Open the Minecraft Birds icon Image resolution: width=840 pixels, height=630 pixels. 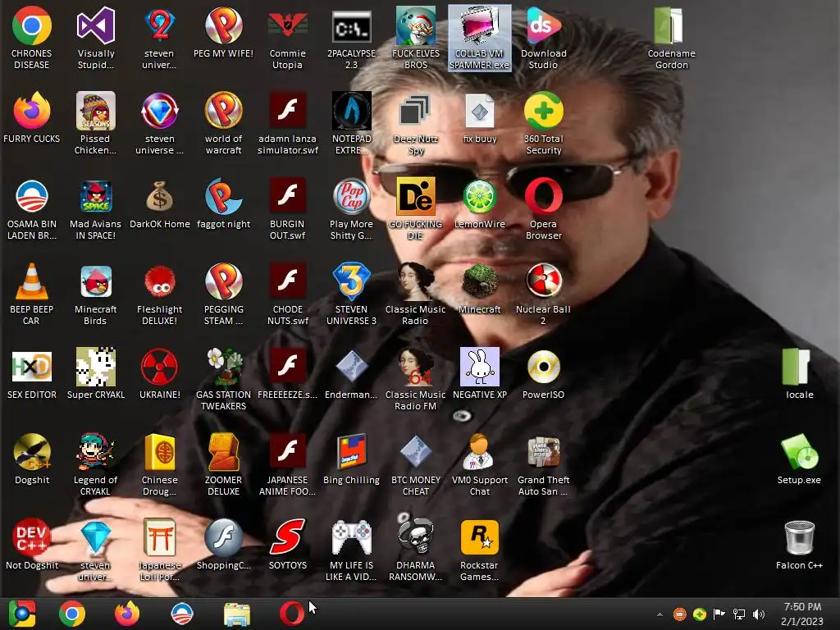(x=96, y=281)
